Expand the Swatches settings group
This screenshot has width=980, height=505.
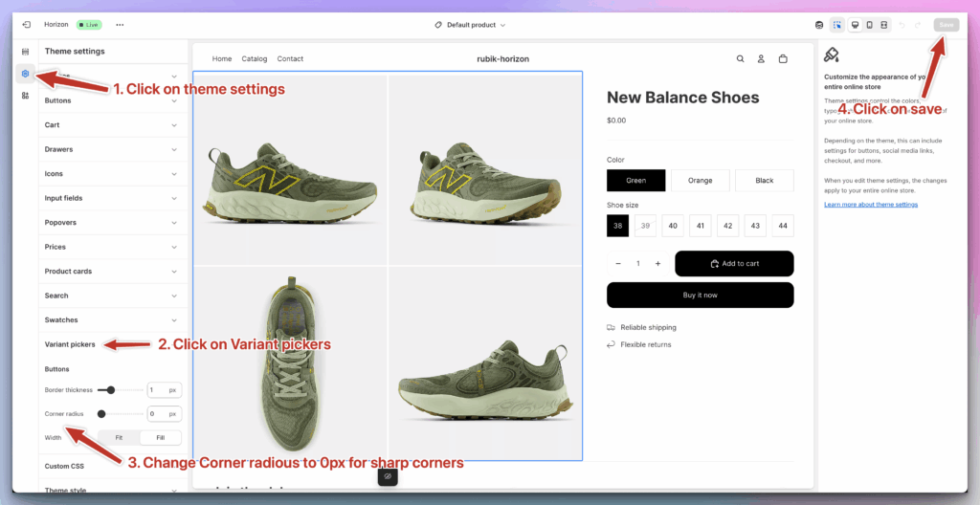(x=113, y=320)
